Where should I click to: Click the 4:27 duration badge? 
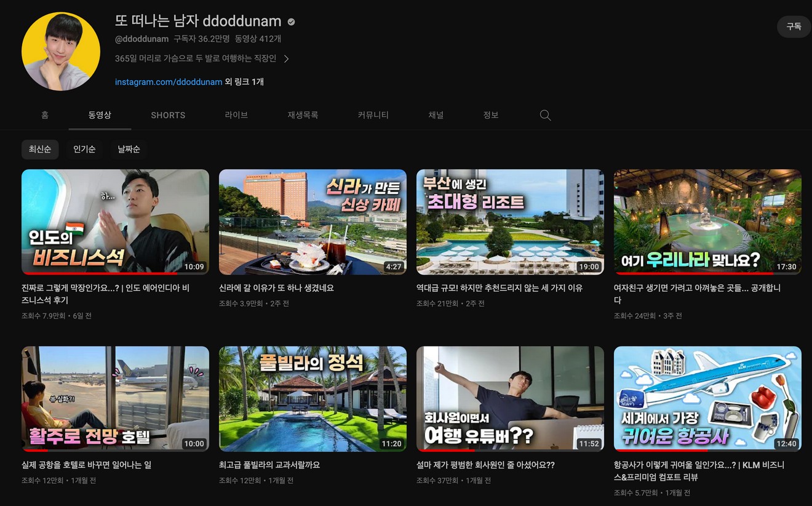(x=393, y=267)
